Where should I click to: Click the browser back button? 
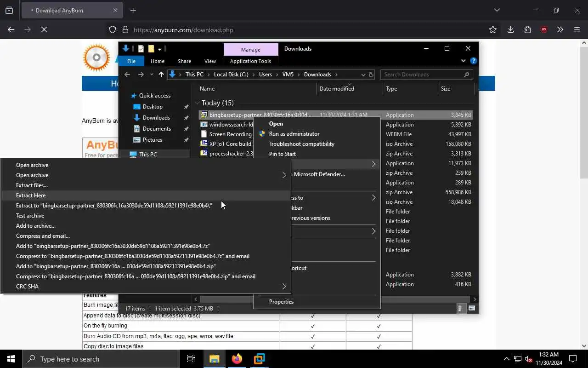[11, 30]
